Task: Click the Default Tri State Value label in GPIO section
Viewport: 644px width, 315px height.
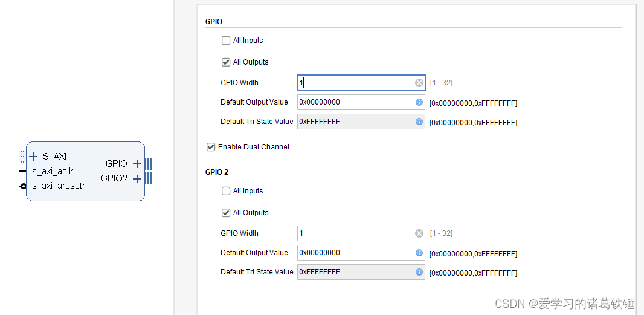Action: click(x=257, y=122)
